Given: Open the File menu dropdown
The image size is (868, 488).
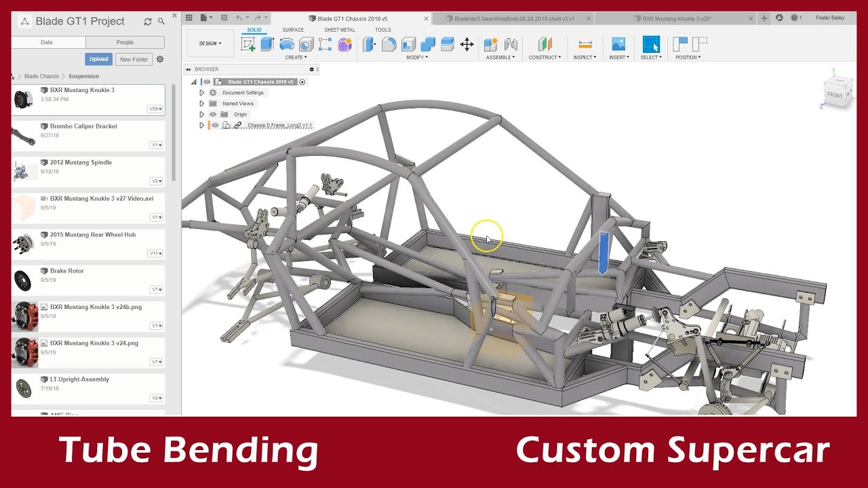Looking at the screenshot, I should [x=206, y=18].
